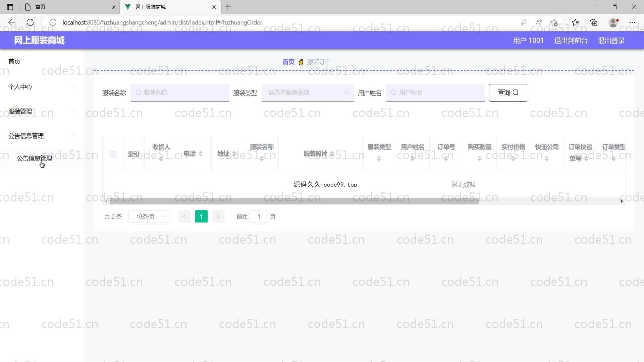Focus the 服装名称 search input
644x362 pixels.
(180, 93)
